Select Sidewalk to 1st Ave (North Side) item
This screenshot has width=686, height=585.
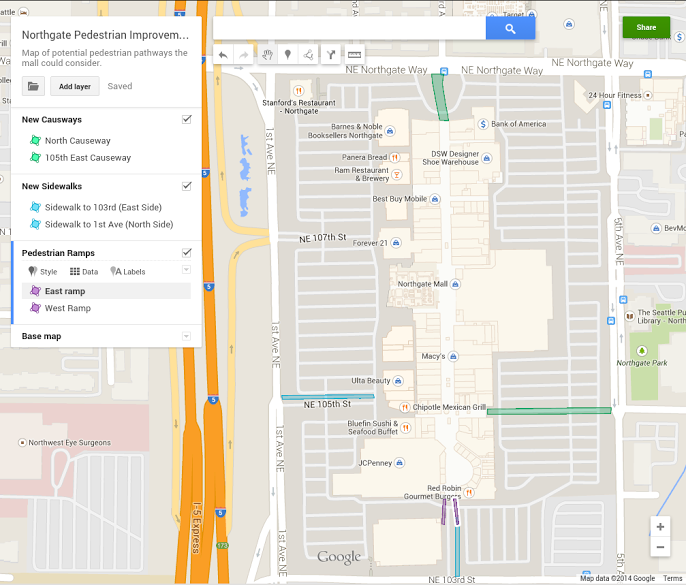click(108, 224)
